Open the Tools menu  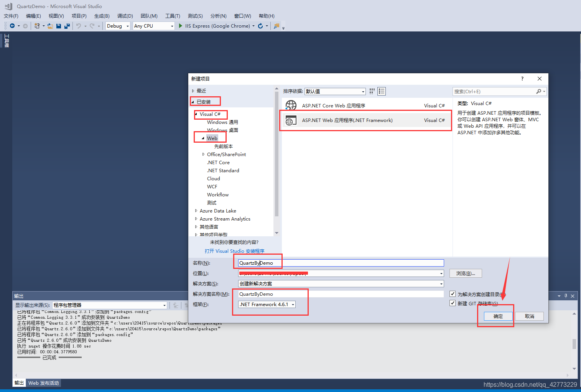[173, 16]
